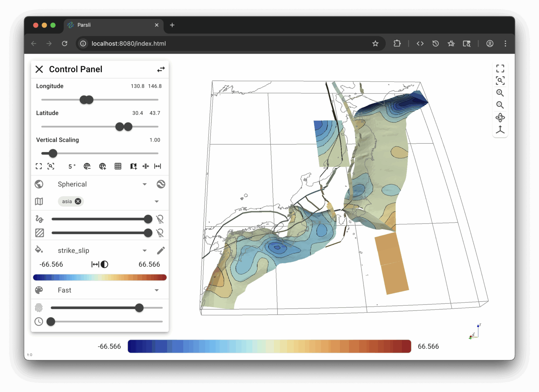Open a new browser tab

point(172,25)
